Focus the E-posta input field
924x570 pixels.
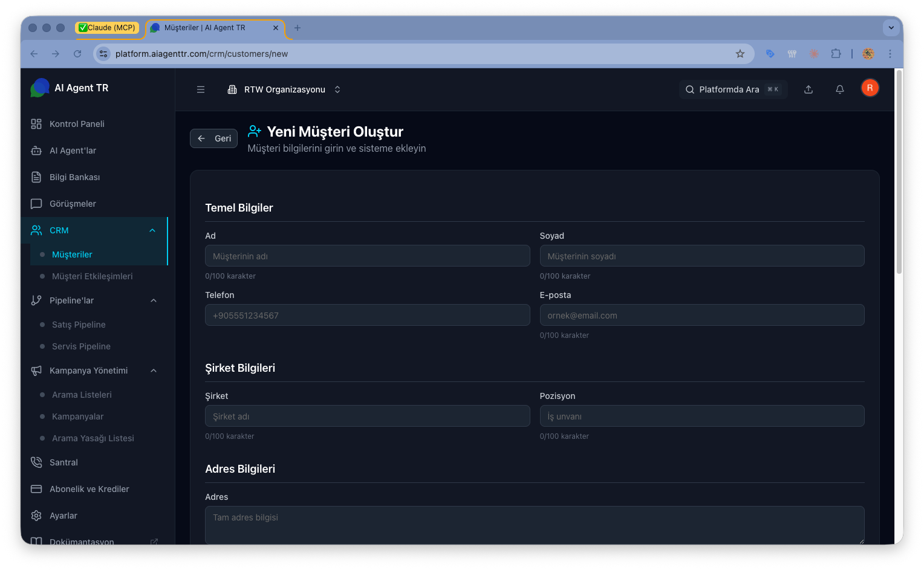(x=702, y=315)
